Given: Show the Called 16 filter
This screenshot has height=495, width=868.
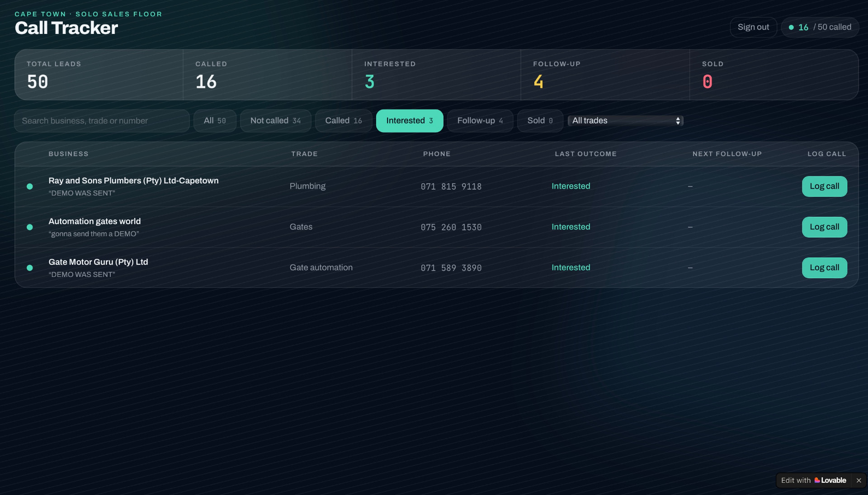Looking at the screenshot, I should click(344, 121).
